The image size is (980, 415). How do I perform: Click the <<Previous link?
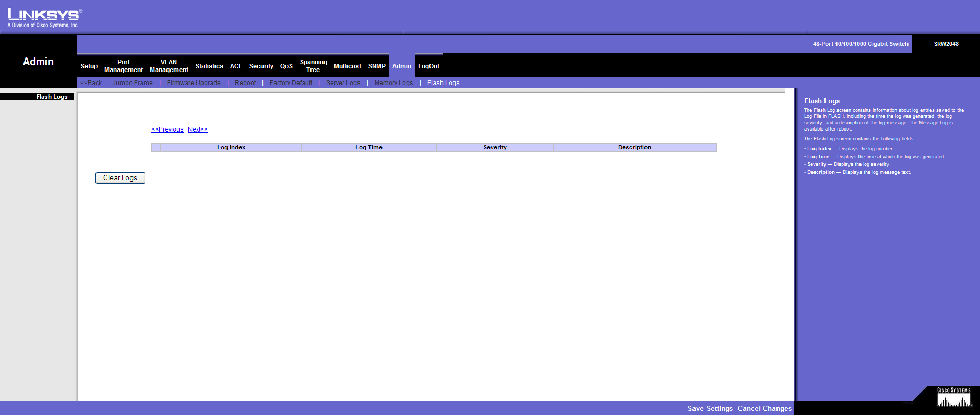pos(168,129)
